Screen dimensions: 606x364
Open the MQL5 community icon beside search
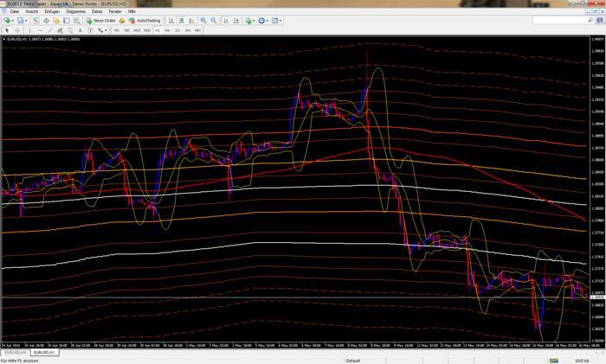[x=600, y=20]
